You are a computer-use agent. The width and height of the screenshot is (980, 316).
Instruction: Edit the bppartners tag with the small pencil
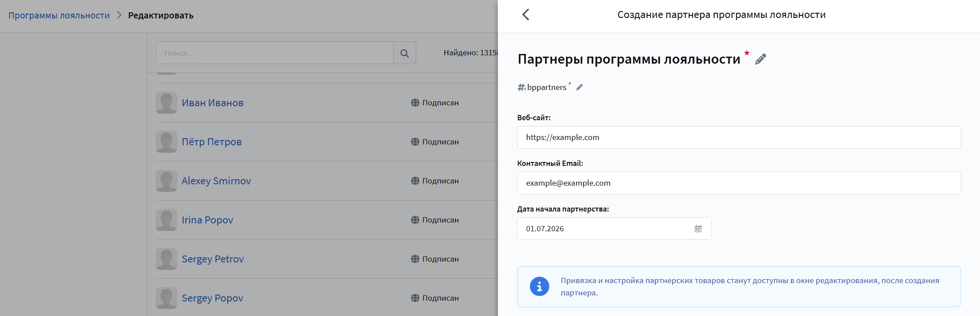pyautogui.click(x=579, y=87)
